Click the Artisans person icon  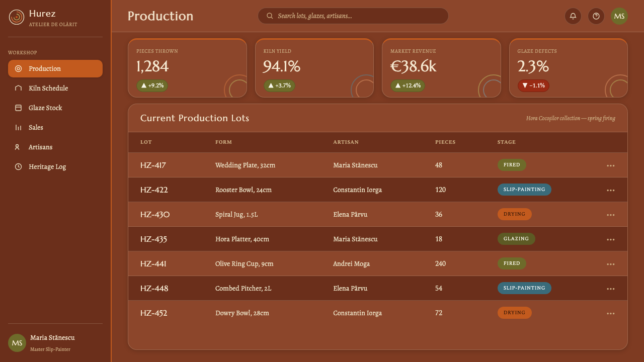point(19,147)
